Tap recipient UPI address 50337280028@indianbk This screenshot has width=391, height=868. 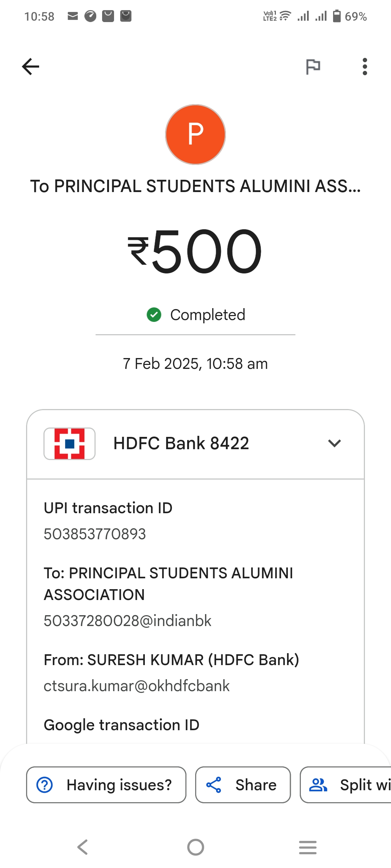coord(127,621)
